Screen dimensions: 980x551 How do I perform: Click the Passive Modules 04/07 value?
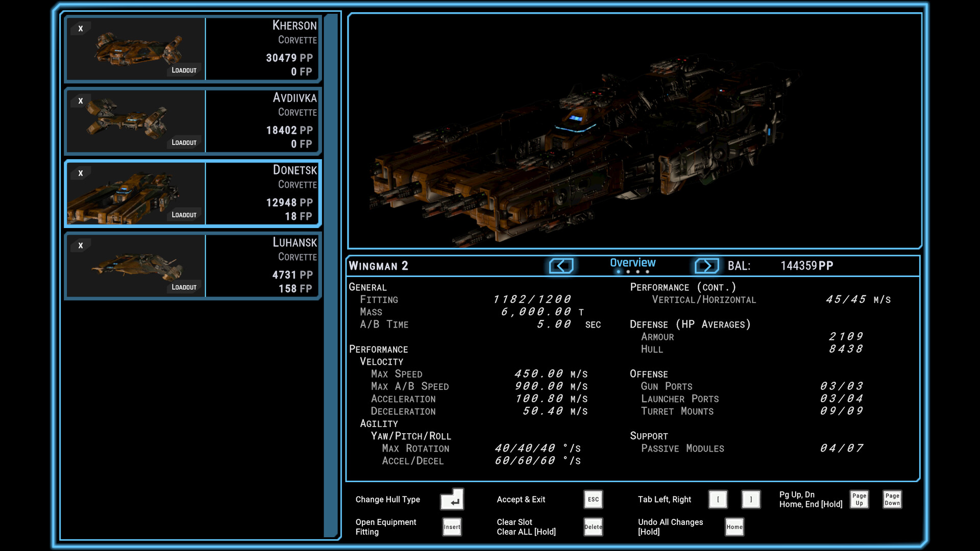(842, 448)
